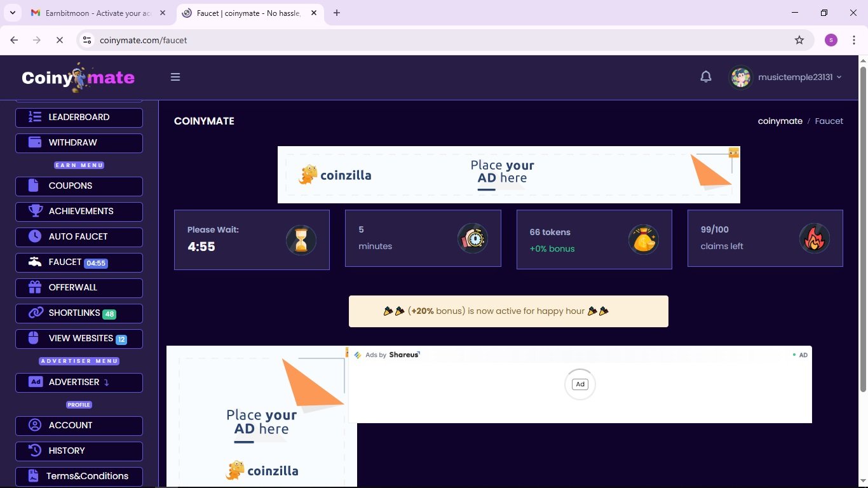Click the 66 tokens text
Screen dimensions: 868x488
pos(550,232)
